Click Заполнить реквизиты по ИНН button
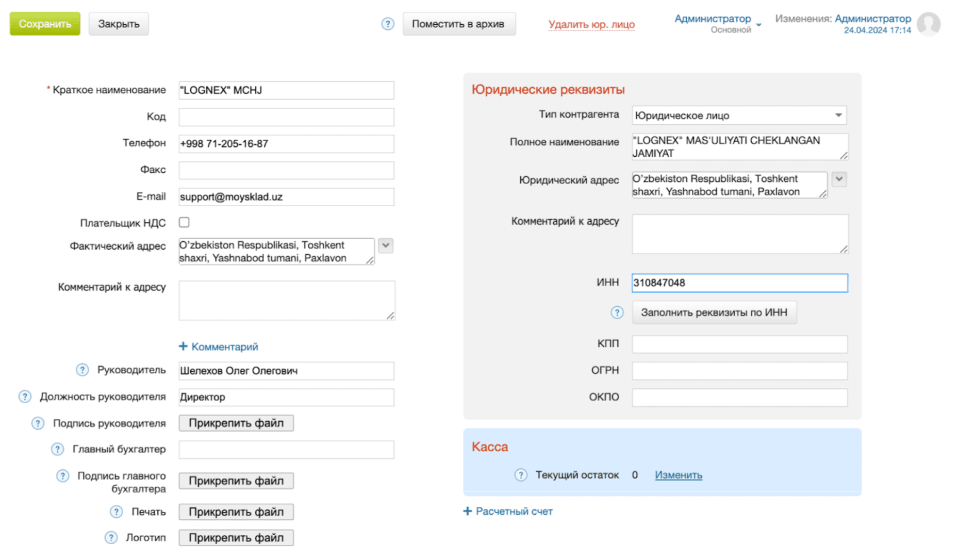958x560 pixels. click(714, 312)
